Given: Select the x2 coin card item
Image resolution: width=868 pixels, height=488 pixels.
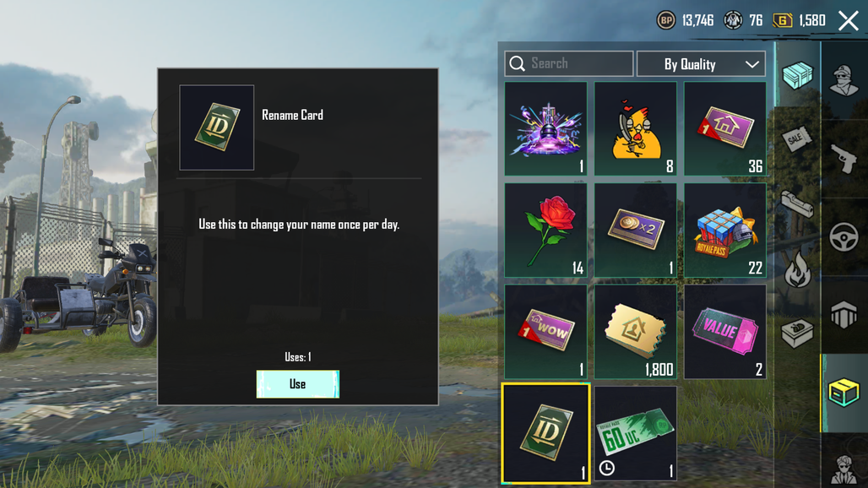Looking at the screenshot, I should (636, 230).
